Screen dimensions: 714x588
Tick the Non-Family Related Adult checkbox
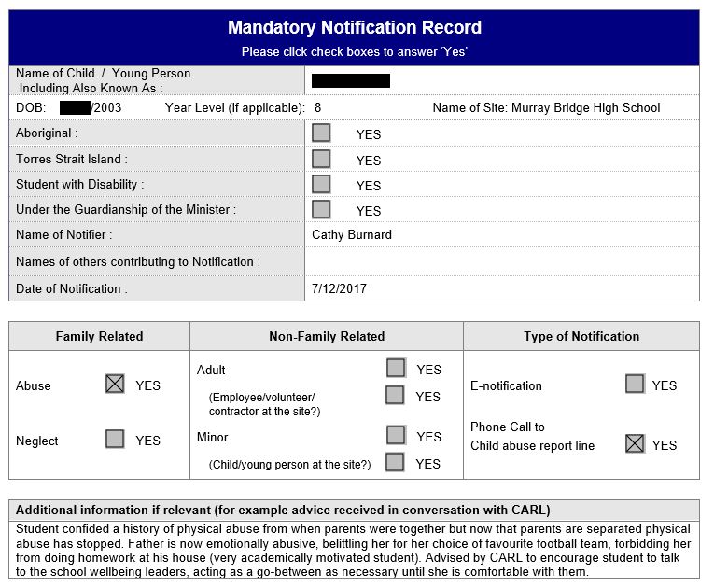(396, 368)
